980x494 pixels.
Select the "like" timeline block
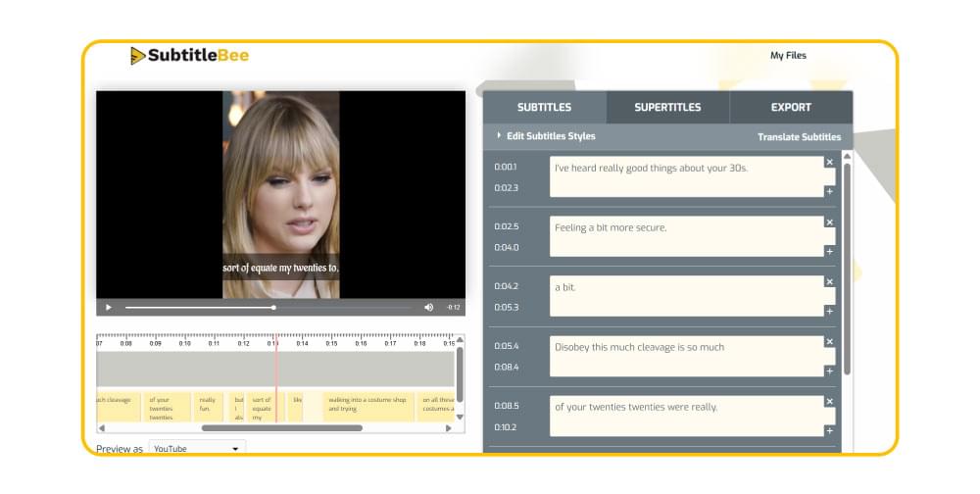click(x=296, y=407)
